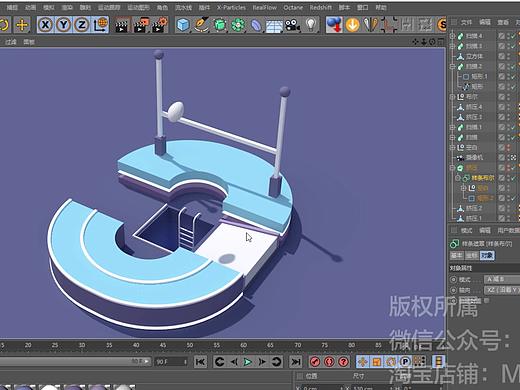This screenshot has height=390, width=520.
Task: Toggle the Y axis lock
Action: pos(63,25)
